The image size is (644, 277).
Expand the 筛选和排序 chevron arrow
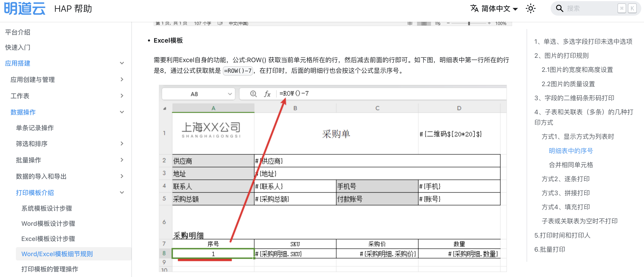click(x=122, y=143)
